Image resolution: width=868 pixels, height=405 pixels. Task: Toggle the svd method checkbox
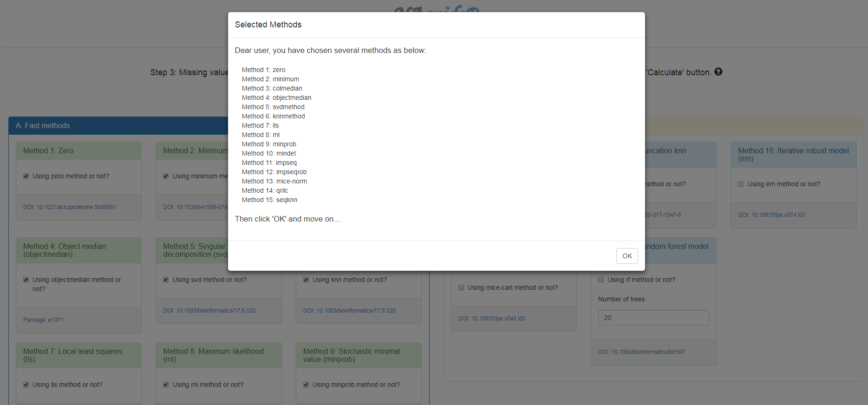tap(166, 280)
